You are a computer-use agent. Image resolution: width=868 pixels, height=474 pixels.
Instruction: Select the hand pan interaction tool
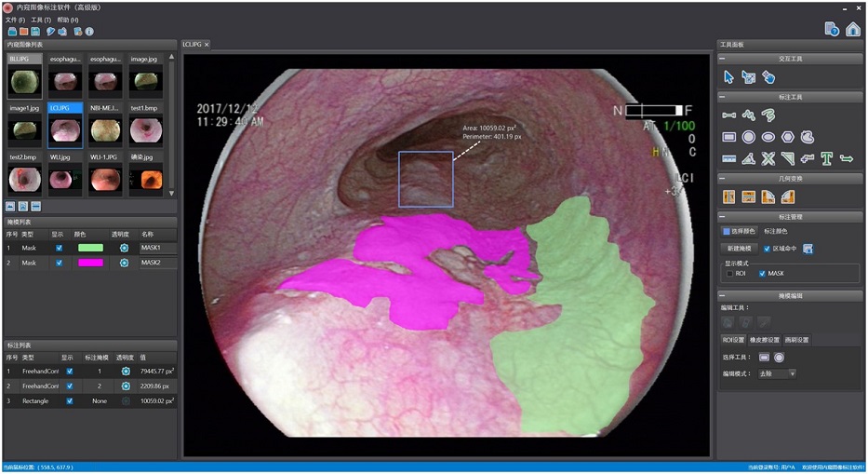768,77
